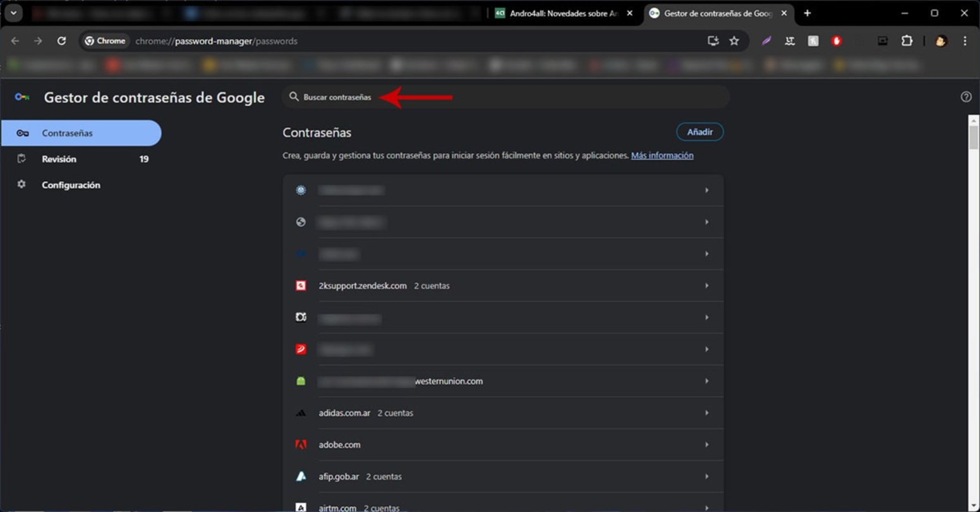
Task: Open the adobe.com password entry
Action: coord(503,445)
